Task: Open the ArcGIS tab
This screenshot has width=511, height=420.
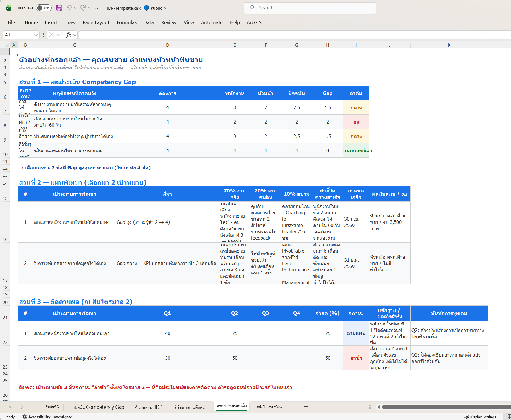Action: click(254, 22)
